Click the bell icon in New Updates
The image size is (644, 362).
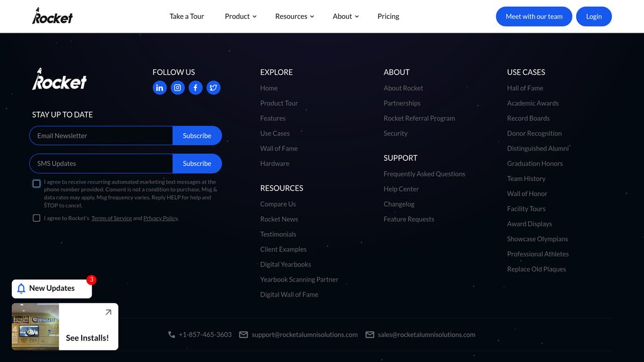[21, 288]
